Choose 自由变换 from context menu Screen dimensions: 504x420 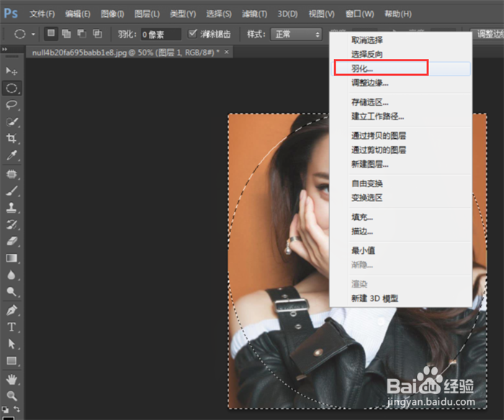[401, 183]
